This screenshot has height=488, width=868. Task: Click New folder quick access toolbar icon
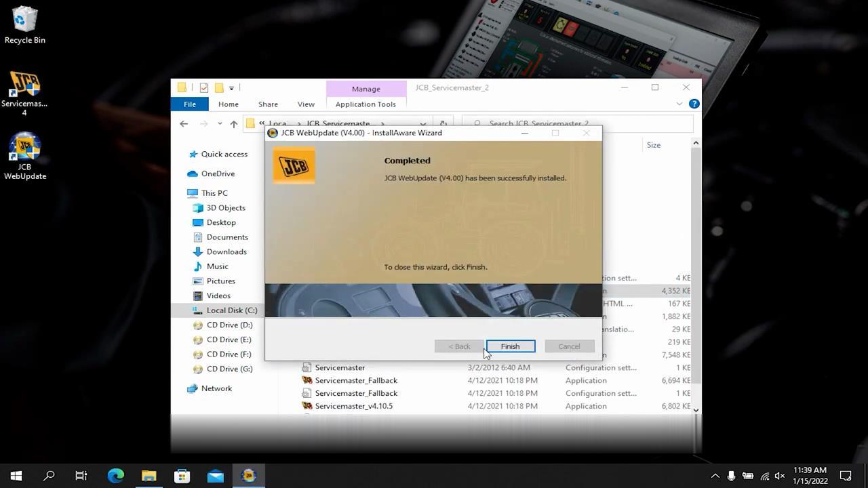coord(219,87)
